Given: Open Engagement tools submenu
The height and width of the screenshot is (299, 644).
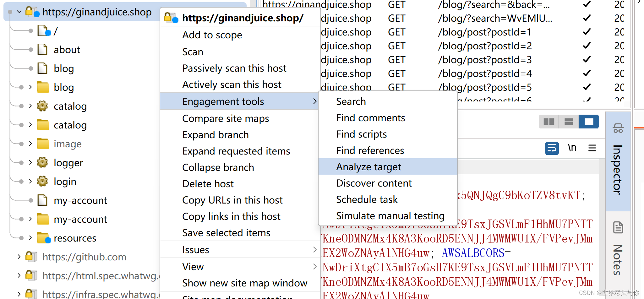Looking at the screenshot, I should [240, 101].
